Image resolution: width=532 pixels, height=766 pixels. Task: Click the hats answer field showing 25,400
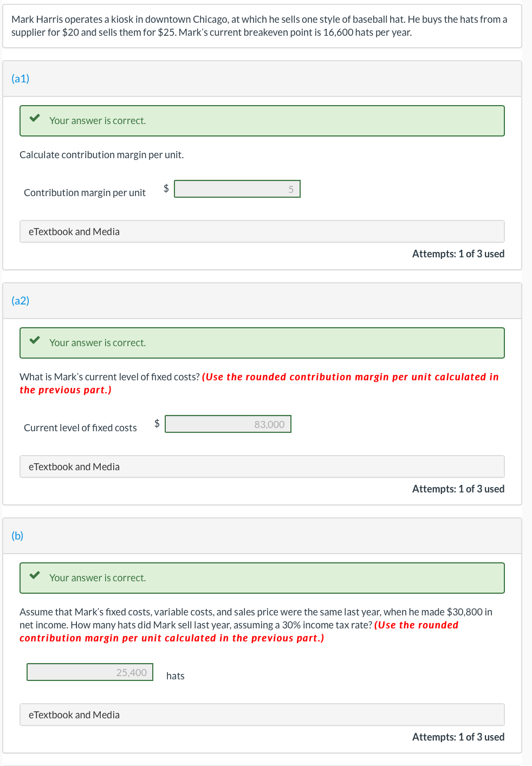89,672
